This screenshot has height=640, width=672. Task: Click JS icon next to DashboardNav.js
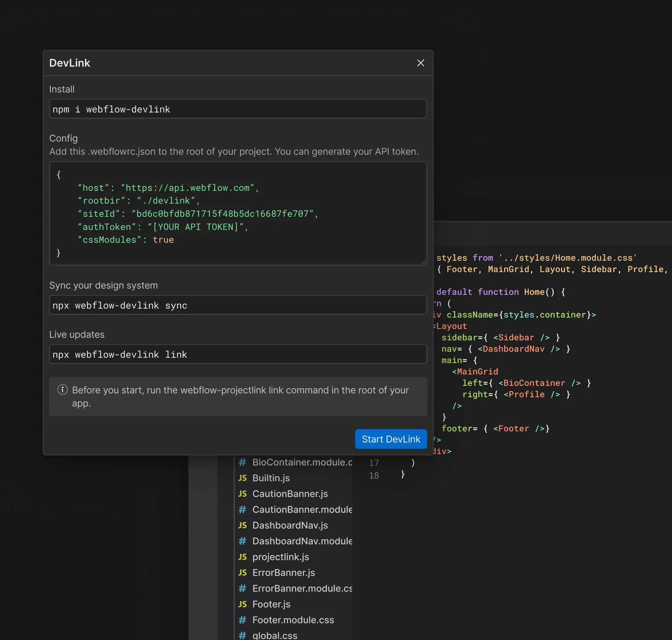tap(242, 526)
